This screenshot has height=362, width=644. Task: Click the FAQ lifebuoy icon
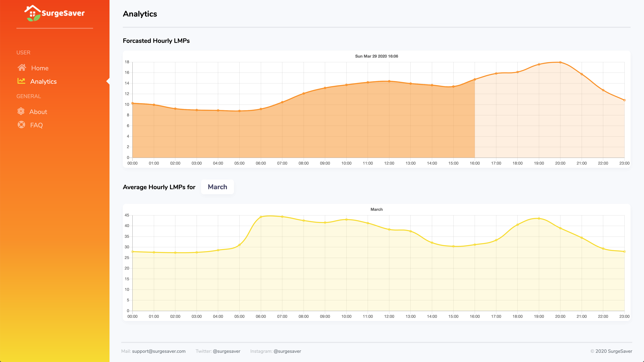[21, 125]
